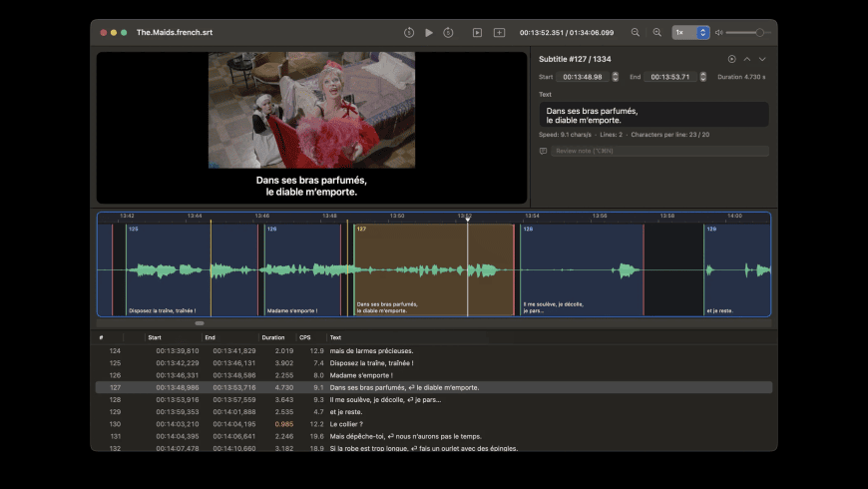
Task: Click the 13:50 tick on the time ruler
Action: click(x=397, y=216)
